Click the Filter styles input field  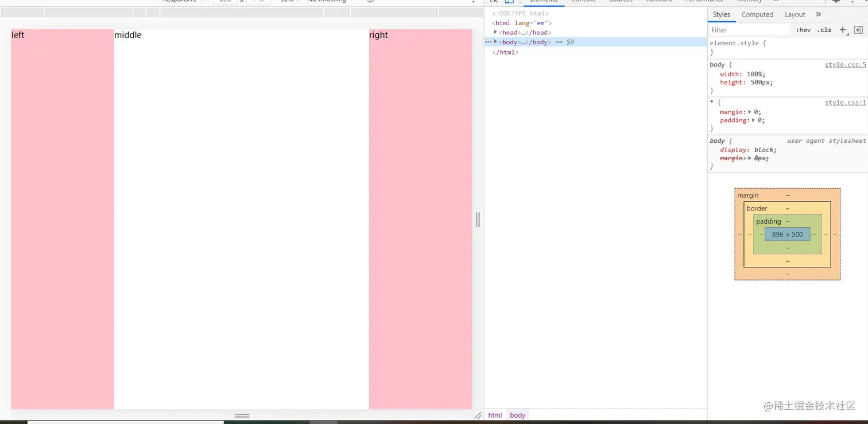point(750,30)
